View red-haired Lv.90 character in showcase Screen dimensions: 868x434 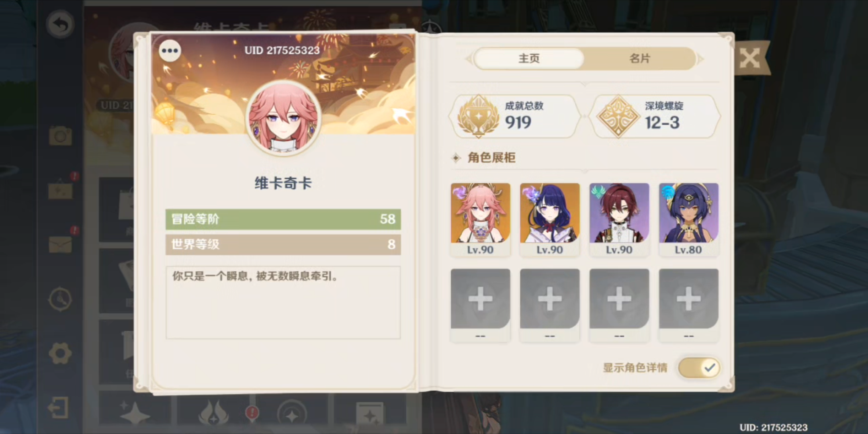tap(619, 219)
